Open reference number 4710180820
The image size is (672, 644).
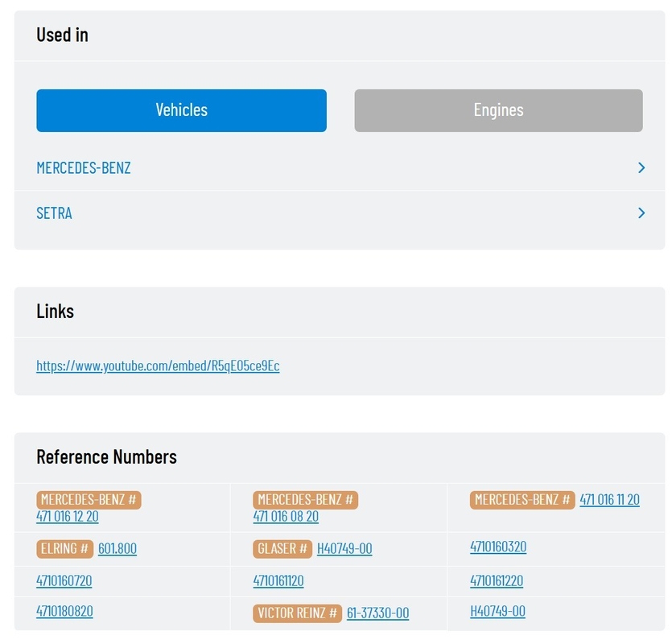pos(64,611)
